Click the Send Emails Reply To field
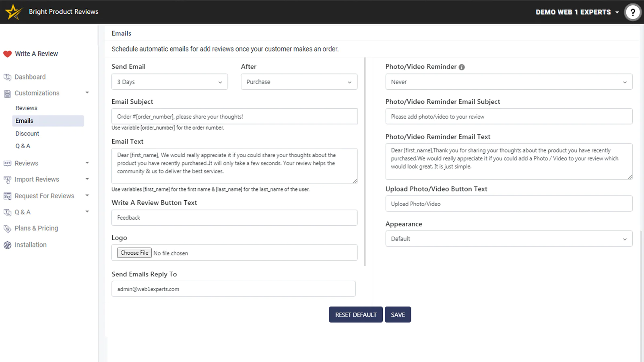This screenshot has width=644, height=362. tap(233, 289)
